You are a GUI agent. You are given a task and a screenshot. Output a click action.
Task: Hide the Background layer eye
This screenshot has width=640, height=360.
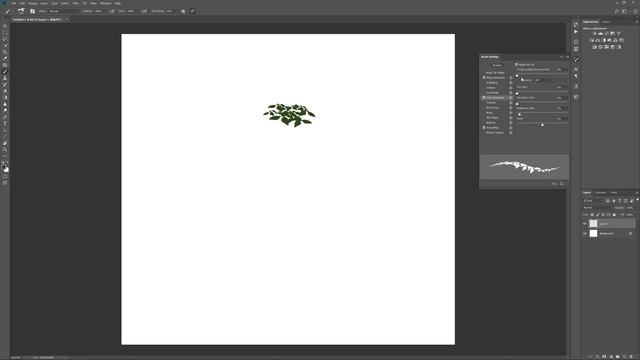[x=584, y=233]
